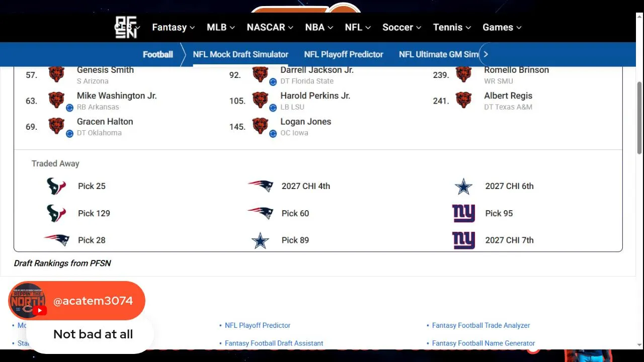Click Patriots logo beside Pick 60
Viewport: 644px width, 362px height.
click(x=260, y=213)
